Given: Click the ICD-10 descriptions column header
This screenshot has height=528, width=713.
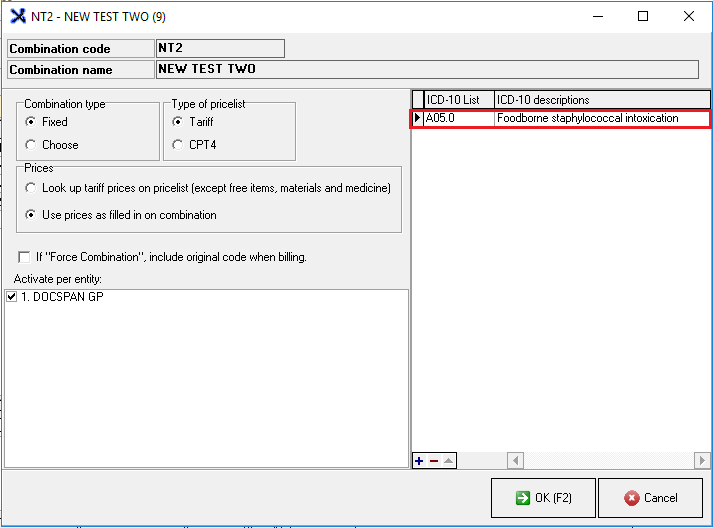Looking at the screenshot, I should 602,100.
